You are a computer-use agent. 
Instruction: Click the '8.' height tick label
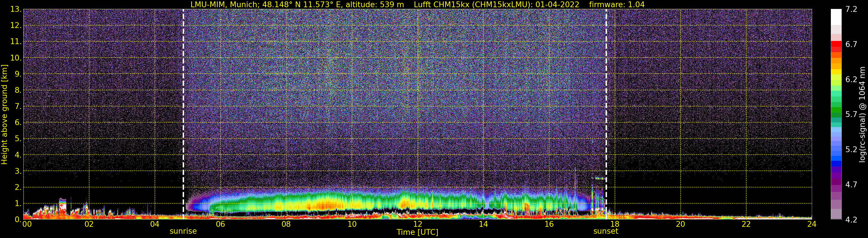(18, 90)
